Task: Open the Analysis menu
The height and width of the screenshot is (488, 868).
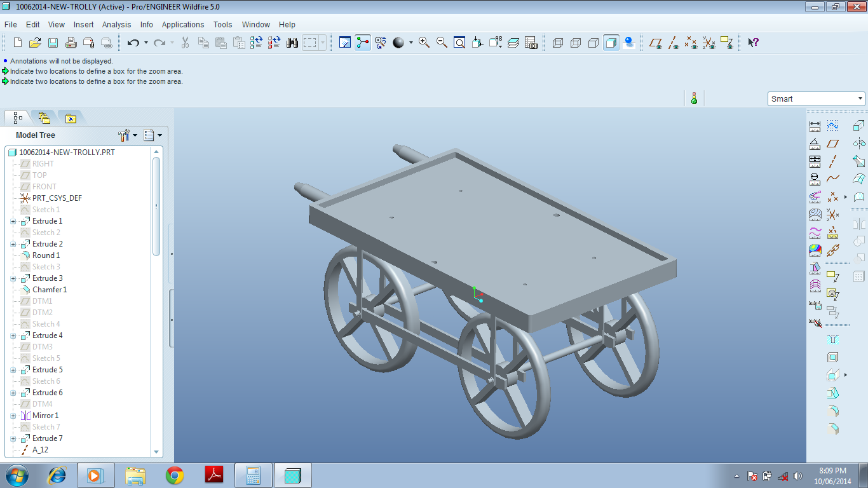Action: (117, 24)
